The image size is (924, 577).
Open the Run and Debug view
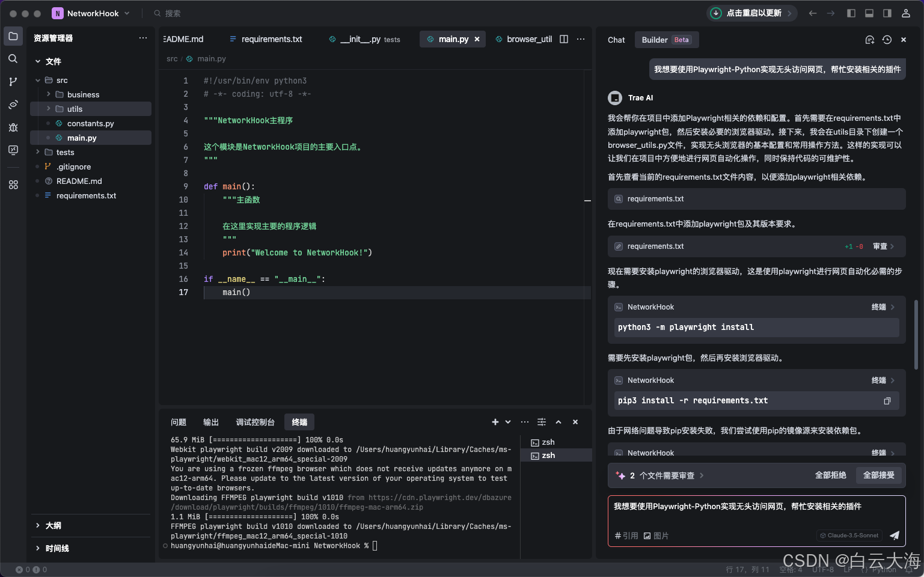click(x=13, y=127)
